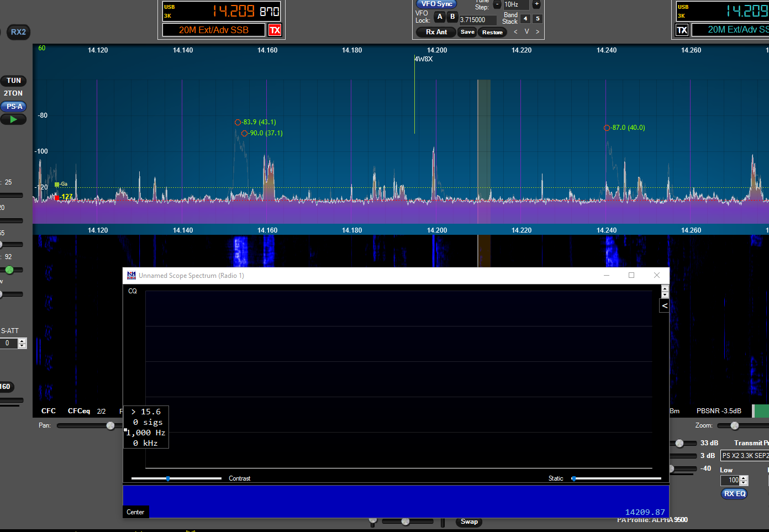Click the green Ga noise floor marker
769x532 pixels.
(x=57, y=185)
